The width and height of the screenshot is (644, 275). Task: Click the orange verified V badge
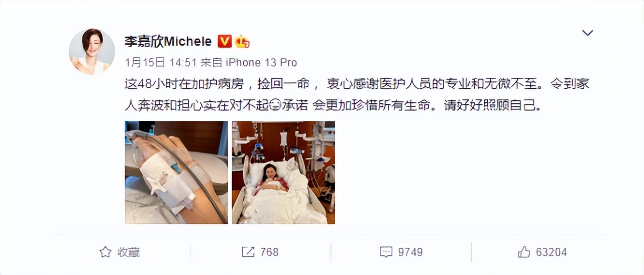[225, 41]
